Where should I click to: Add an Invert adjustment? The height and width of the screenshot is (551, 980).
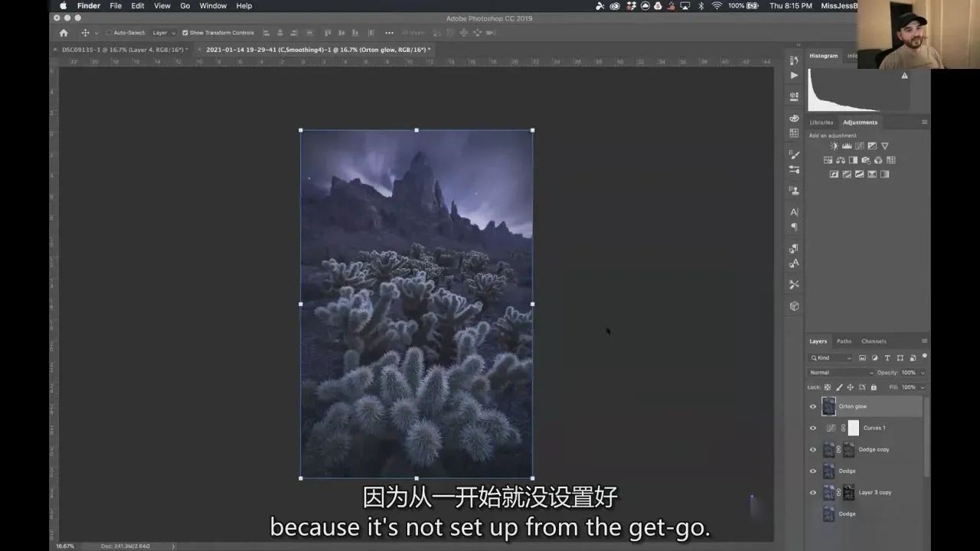click(x=835, y=174)
